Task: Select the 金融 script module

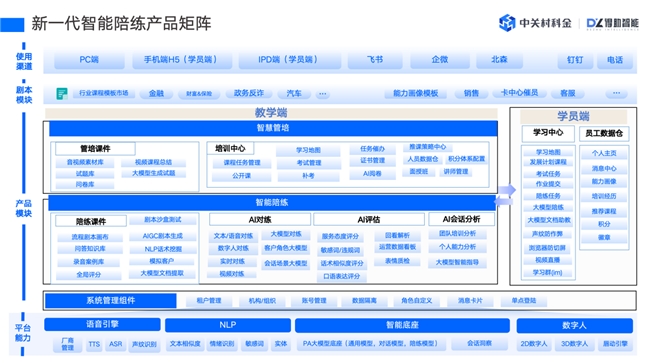Action: [x=156, y=94]
